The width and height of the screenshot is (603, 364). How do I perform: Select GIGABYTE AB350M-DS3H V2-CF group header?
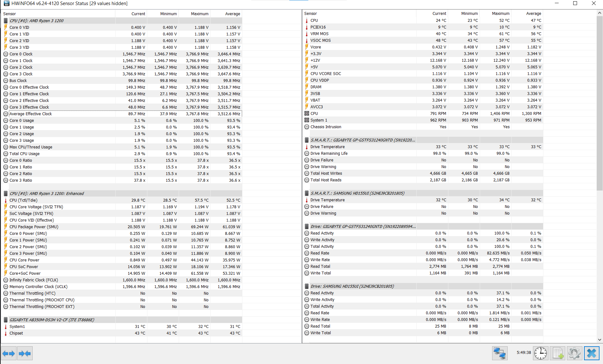point(52,320)
